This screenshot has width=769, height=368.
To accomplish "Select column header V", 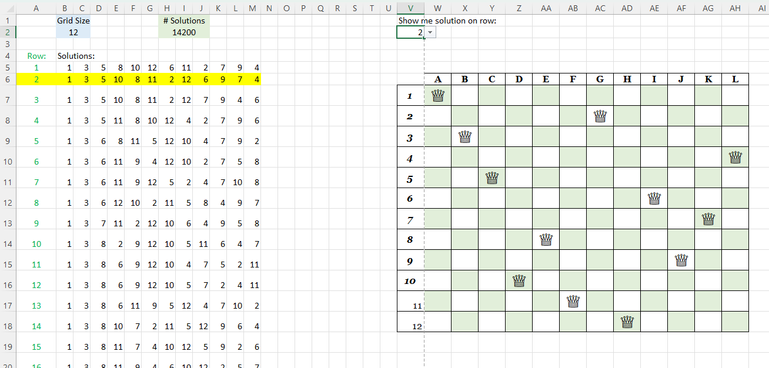I will [x=410, y=8].
